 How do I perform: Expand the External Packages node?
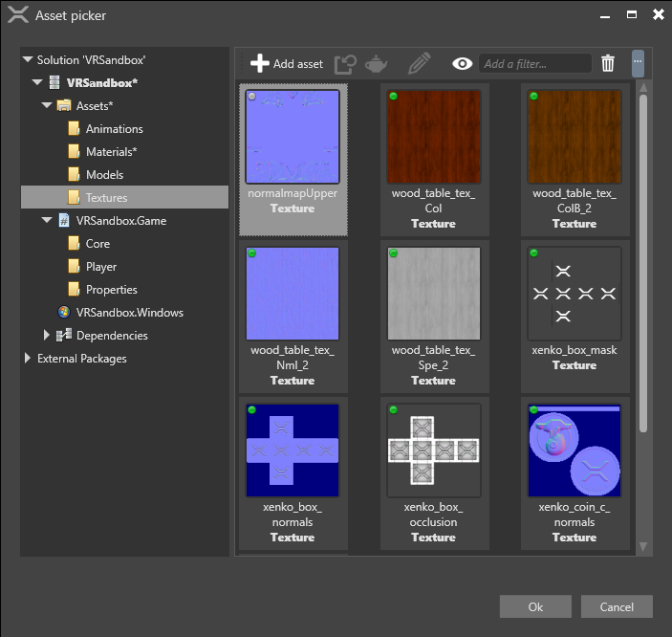(x=28, y=359)
